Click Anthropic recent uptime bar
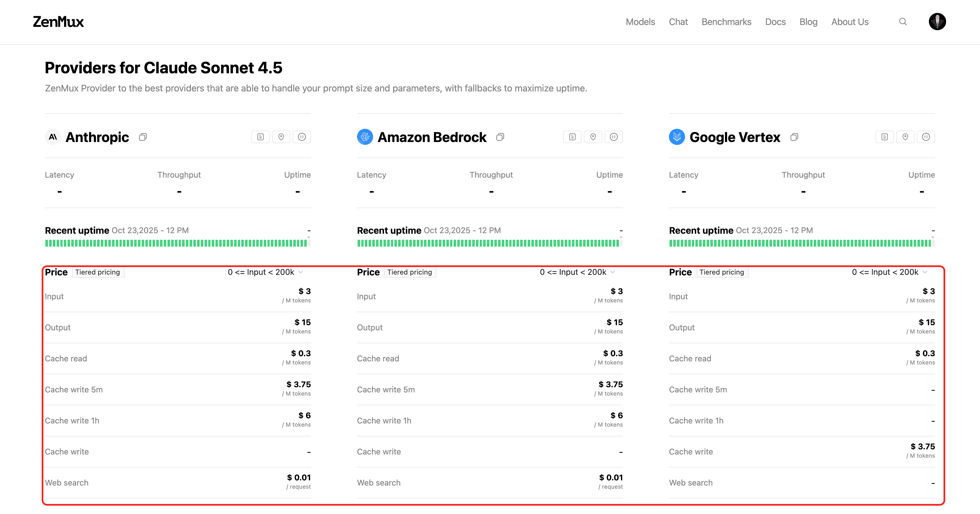 (x=176, y=243)
